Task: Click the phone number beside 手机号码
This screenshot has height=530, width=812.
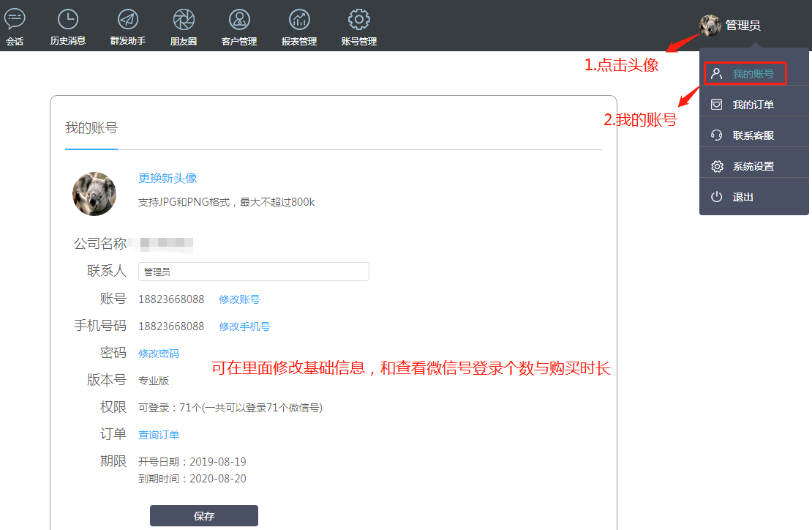Action: click(x=171, y=326)
